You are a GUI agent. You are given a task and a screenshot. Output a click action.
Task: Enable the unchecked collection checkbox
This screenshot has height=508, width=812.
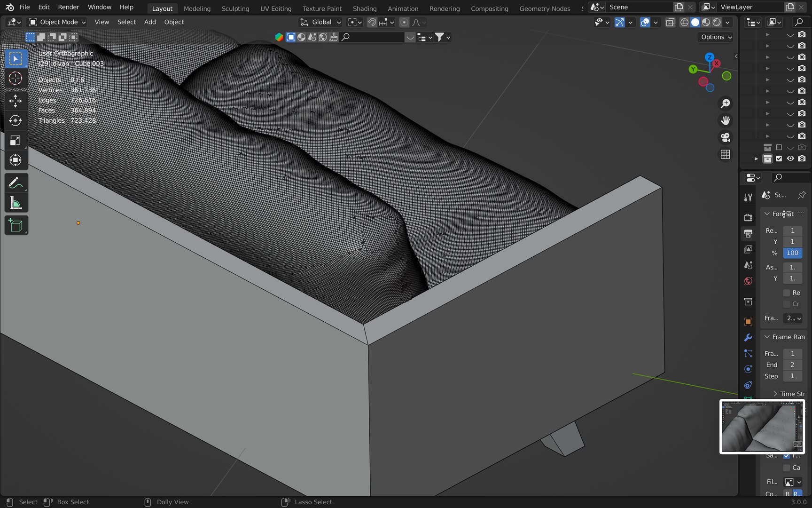pos(779,147)
